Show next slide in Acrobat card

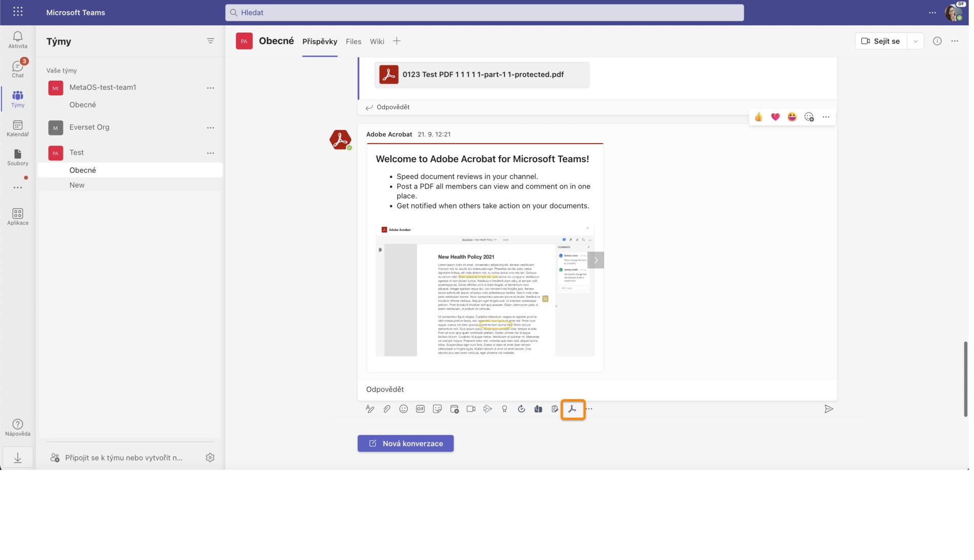(x=596, y=260)
